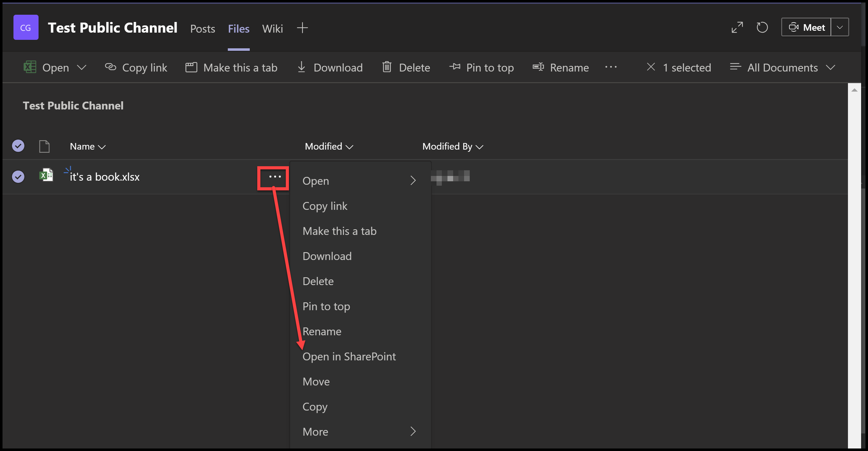
Task: Click the trash can Delete icon in the toolbar
Action: click(x=386, y=67)
